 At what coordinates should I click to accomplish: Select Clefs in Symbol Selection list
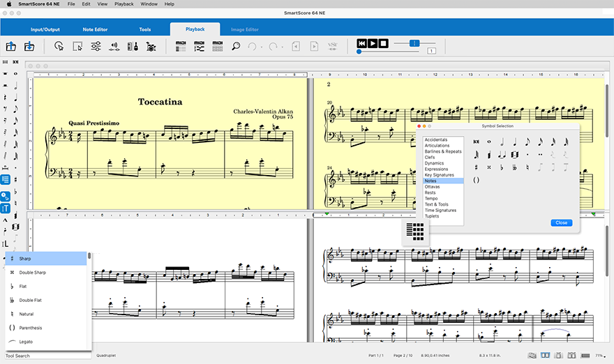[x=430, y=158]
